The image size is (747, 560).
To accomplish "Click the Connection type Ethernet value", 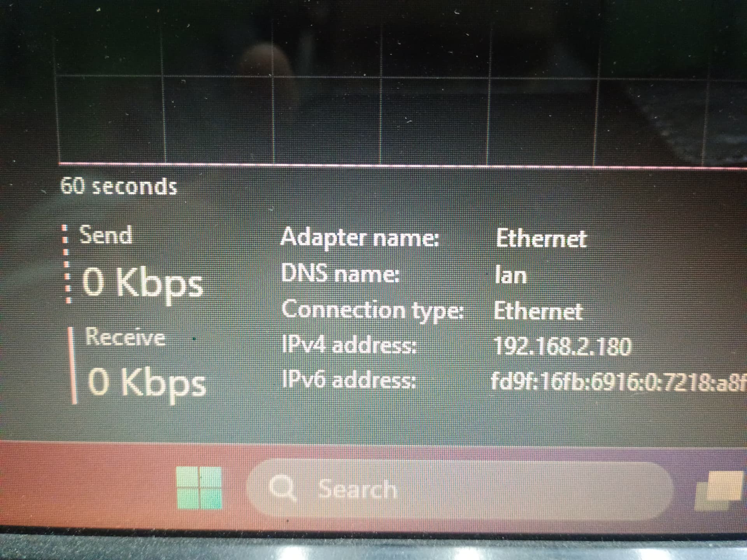I will 538,311.
